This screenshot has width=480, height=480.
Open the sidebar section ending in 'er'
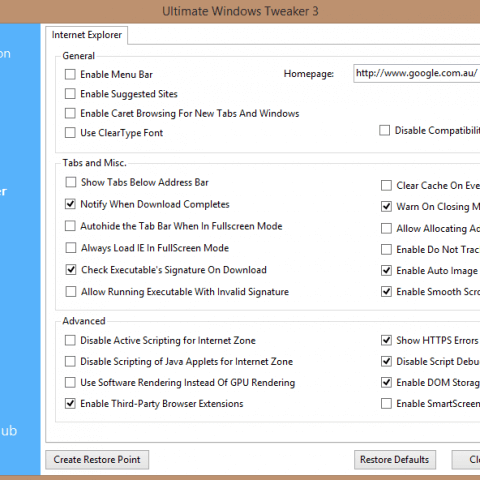4,192
